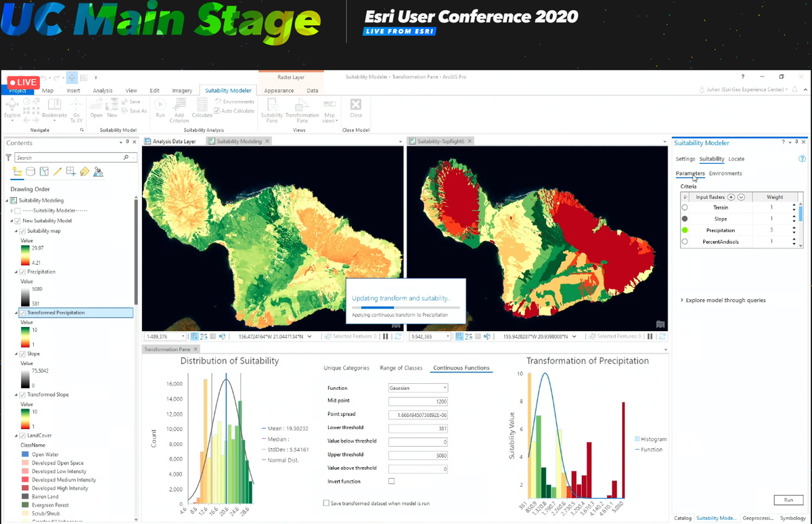Open the Settings tab in Suitability Modeler
Screen dimensions: 812x524
click(685, 159)
